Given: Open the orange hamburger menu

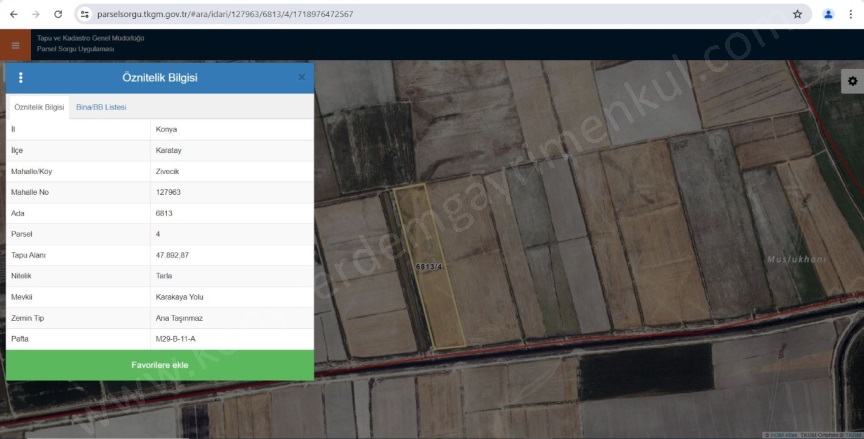Looking at the screenshot, I should click(15, 45).
